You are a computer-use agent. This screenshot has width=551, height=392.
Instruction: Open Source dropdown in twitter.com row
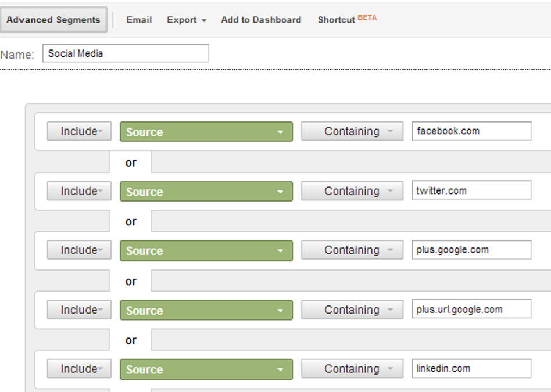(206, 192)
